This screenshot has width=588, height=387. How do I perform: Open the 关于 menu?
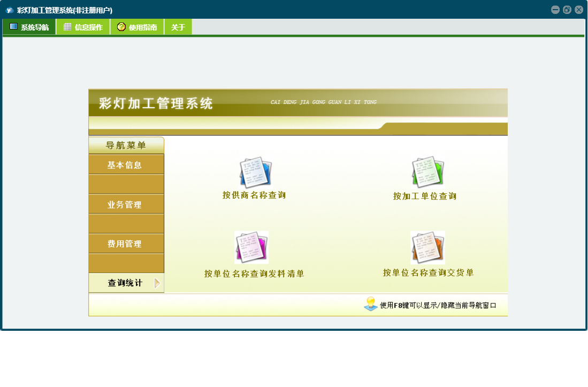coord(178,27)
